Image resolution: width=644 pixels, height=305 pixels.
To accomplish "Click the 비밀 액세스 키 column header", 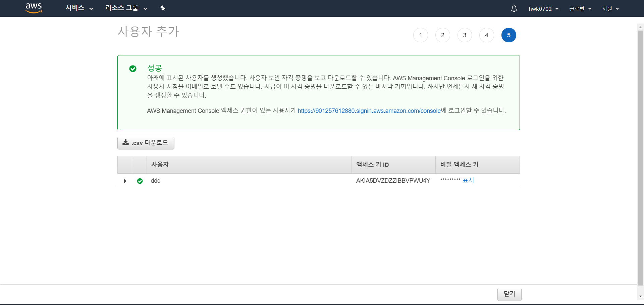I will [x=478, y=165].
